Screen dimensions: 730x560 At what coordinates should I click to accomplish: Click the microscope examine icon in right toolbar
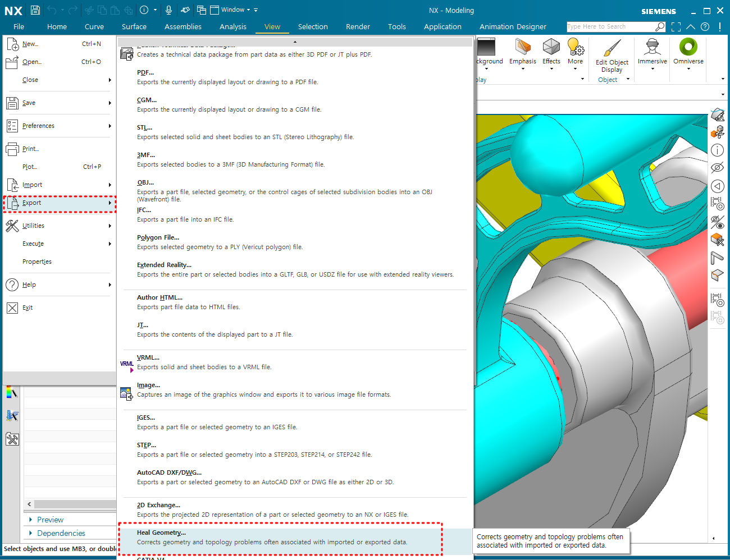(718, 115)
